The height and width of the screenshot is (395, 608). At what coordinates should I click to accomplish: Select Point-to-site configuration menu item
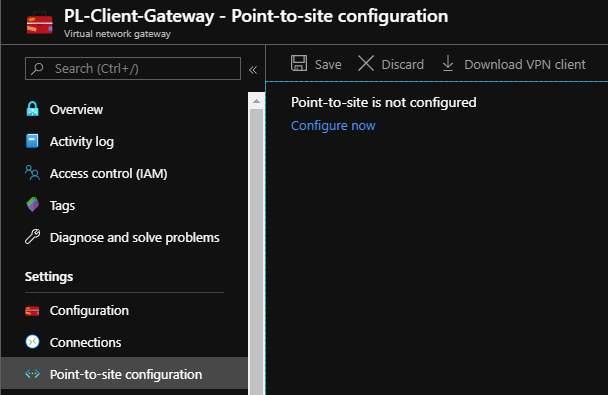click(x=124, y=374)
